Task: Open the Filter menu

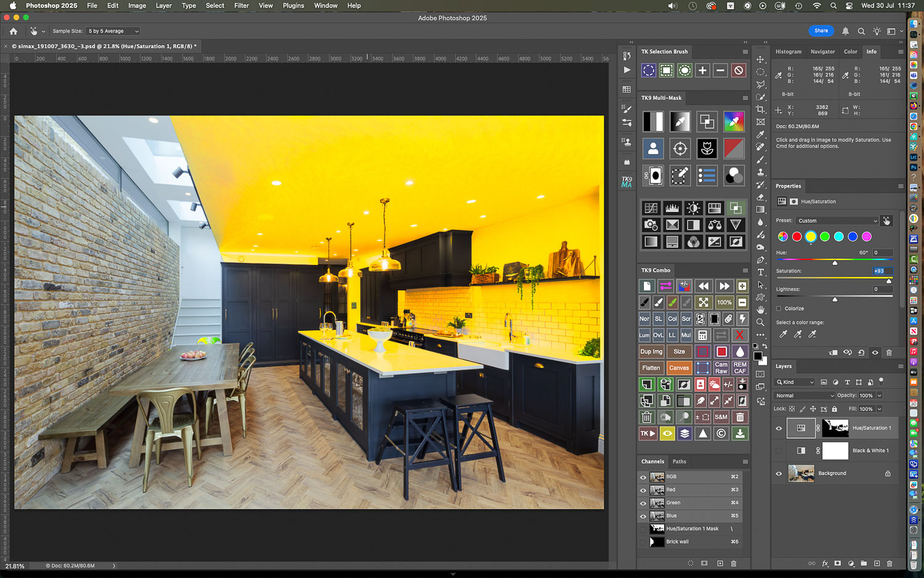Action: click(241, 6)
